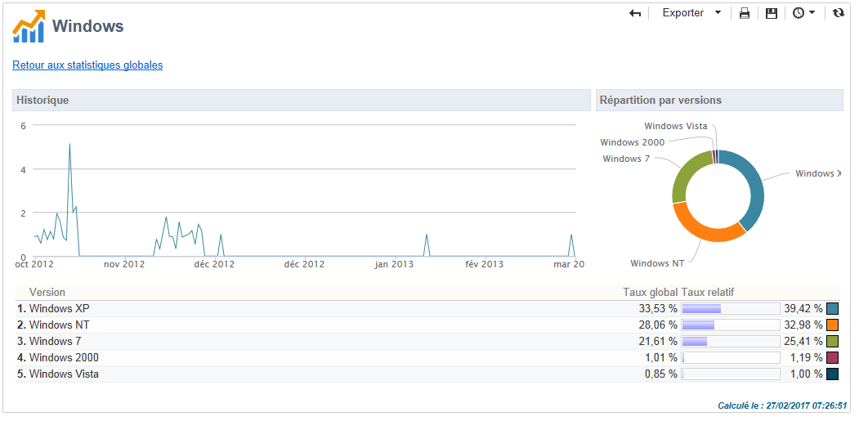The height and width of the screenshot is (430, 868).
Task: Select the Windows XP table row name
Action: click(x=59, y=309)
